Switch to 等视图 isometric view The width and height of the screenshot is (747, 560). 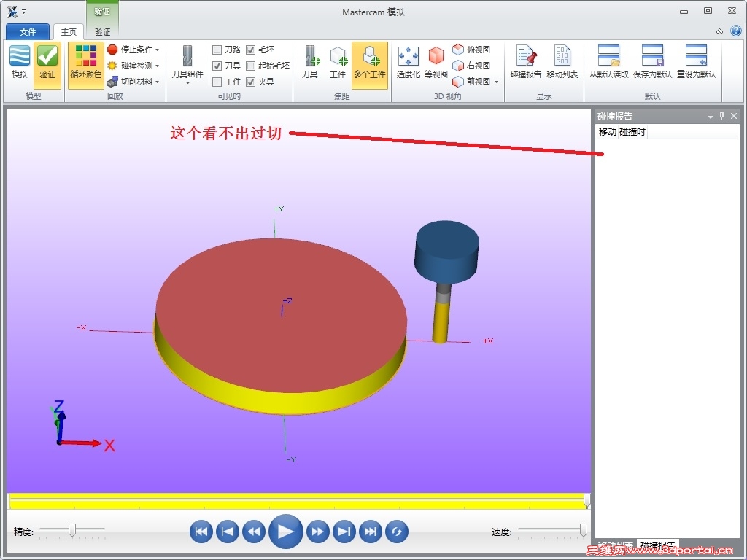436,56
